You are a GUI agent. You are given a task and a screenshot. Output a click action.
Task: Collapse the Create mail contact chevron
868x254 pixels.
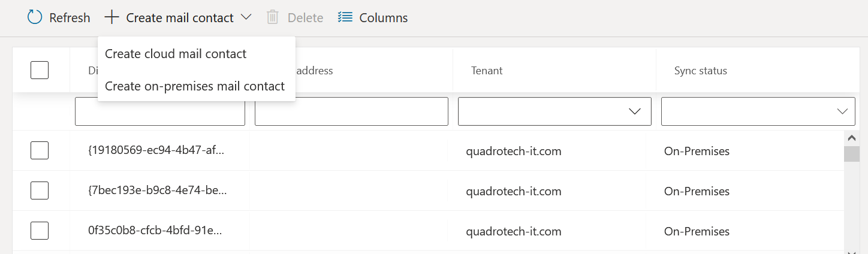tap(246, 17)
